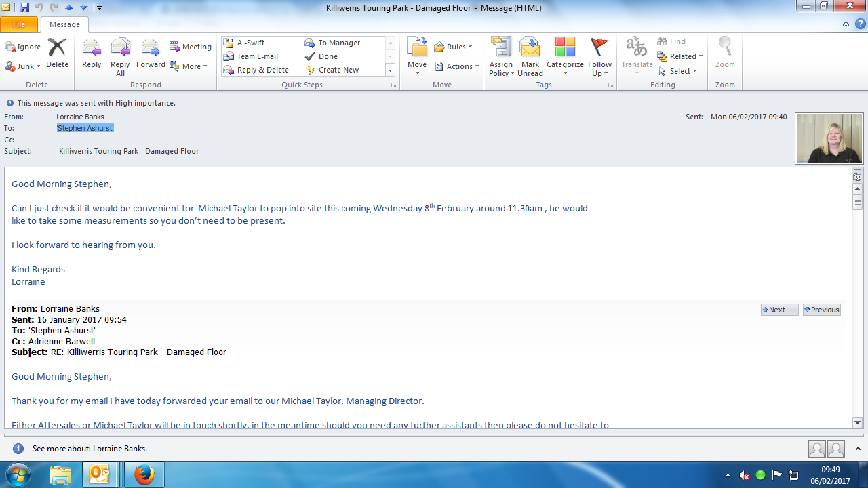This screenshot has width=868, height=488.
Task: Open the Translate tool
Action: tap(636, 54)
